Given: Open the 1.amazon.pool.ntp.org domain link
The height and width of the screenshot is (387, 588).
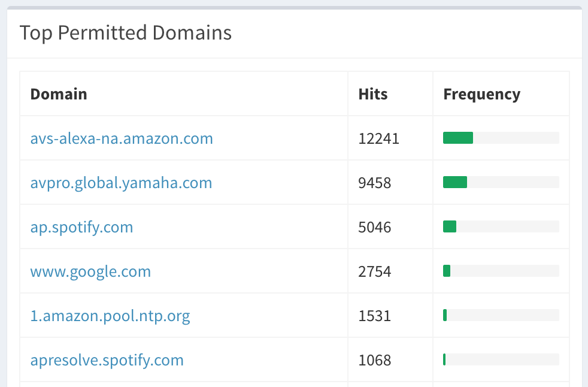Looking at the screenshot, I should click(110, 316).
